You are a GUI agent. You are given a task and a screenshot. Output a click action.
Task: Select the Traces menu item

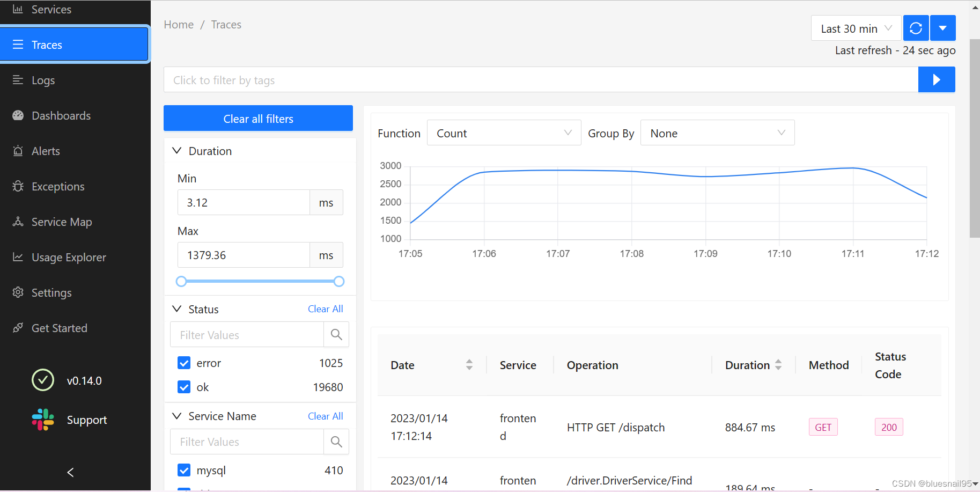click(75, 45)
